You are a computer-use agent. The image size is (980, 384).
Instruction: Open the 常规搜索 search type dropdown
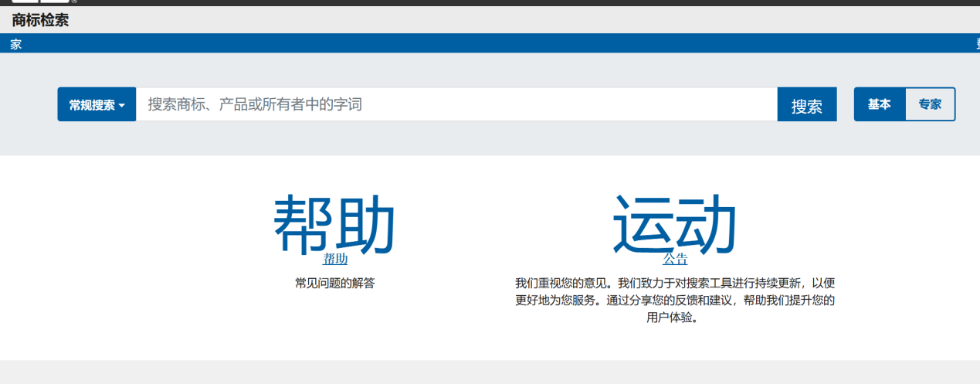[97, 104]
